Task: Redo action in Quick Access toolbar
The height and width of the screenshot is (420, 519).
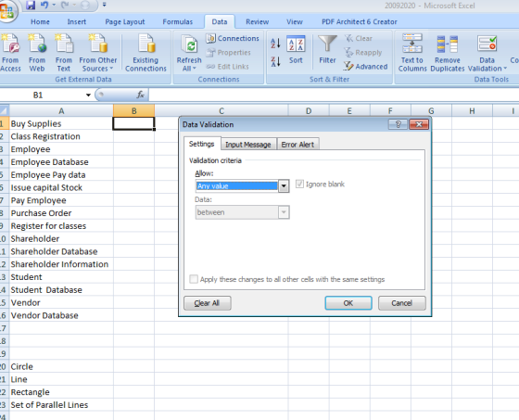Action: pyautogui.click(x=65, y=5)
